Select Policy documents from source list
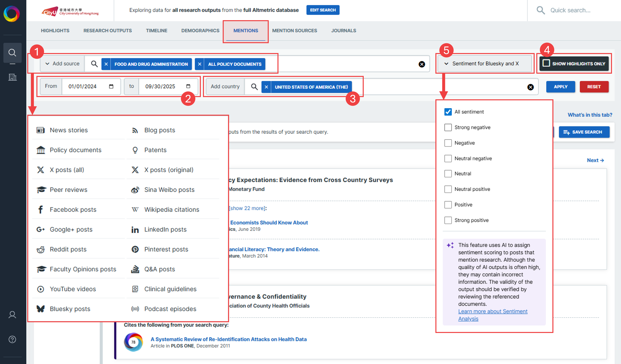Image resolution: width=621 pixels, height=364 pixels. pyautogui.click(x=75, y=150)
